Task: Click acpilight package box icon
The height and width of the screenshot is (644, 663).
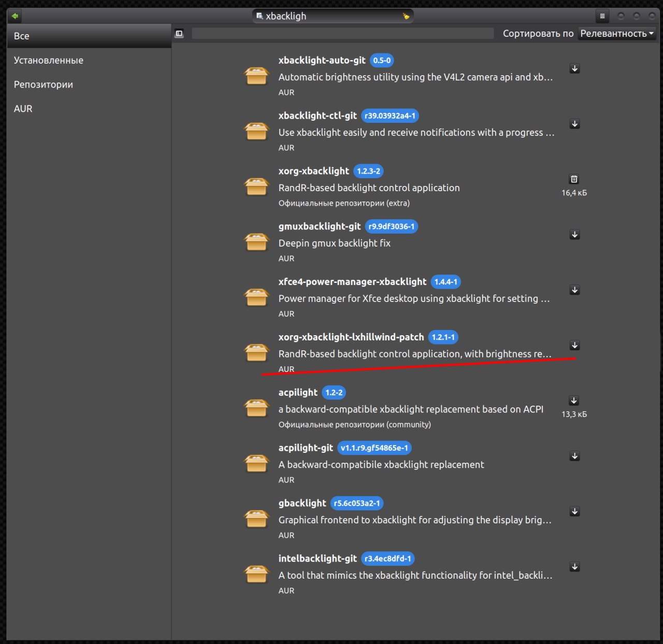Action: click(256, 409)
